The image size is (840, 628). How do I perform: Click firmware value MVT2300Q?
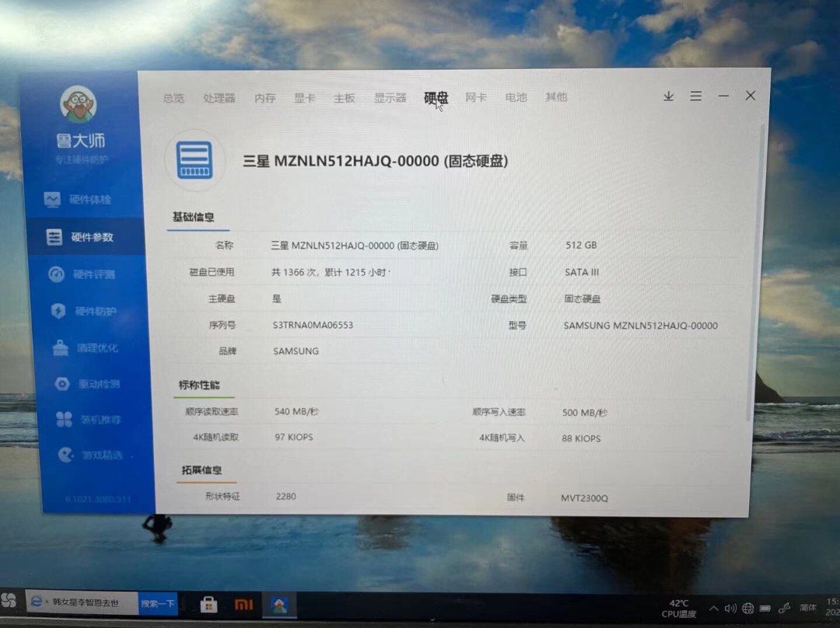pyautogui.click(x=584, y=498)
